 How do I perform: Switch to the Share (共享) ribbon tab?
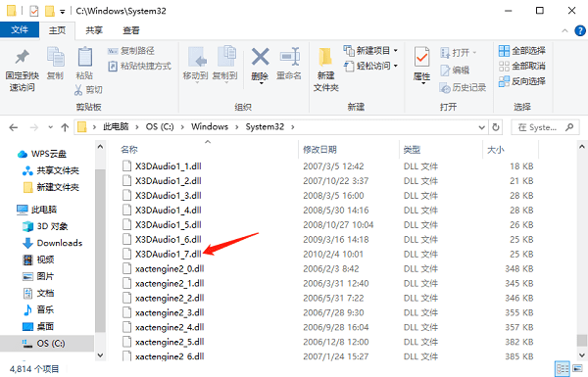coord(94,30)
